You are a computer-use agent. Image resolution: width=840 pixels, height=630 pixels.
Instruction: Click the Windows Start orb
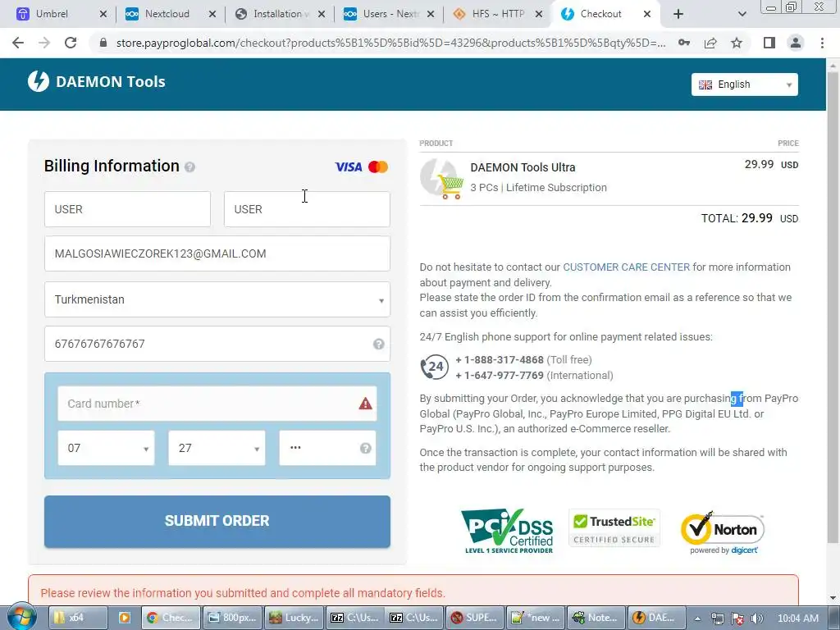(21, 618)
